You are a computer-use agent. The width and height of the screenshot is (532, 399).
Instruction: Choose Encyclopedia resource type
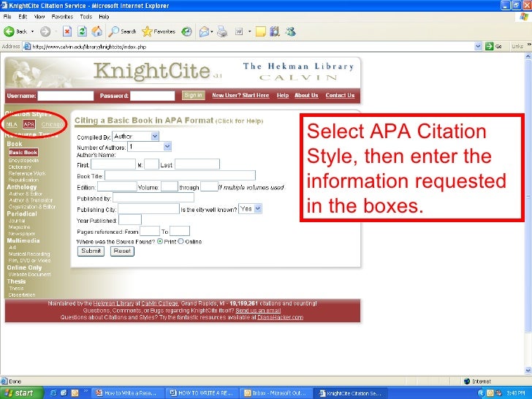(x=23, y=160)
